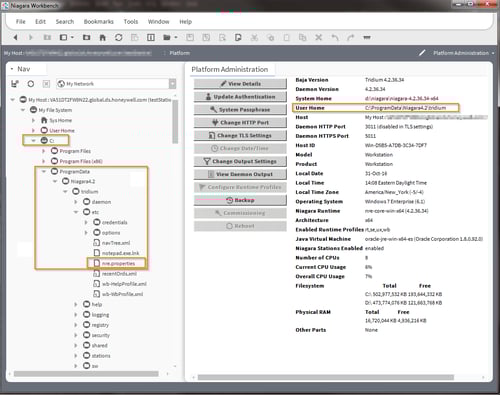
Task: Collapse the ProgramData tree folder
Action: (44, 171)
